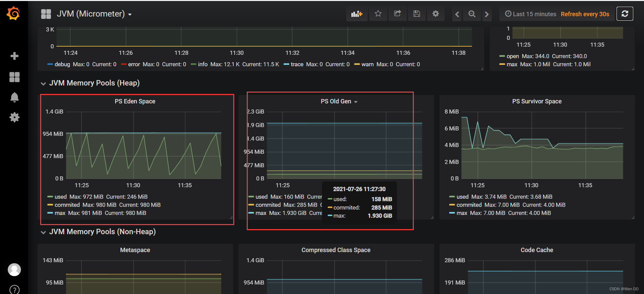
Task: Click blue swatch of PS Old Gen max
Action: point(251,213)
